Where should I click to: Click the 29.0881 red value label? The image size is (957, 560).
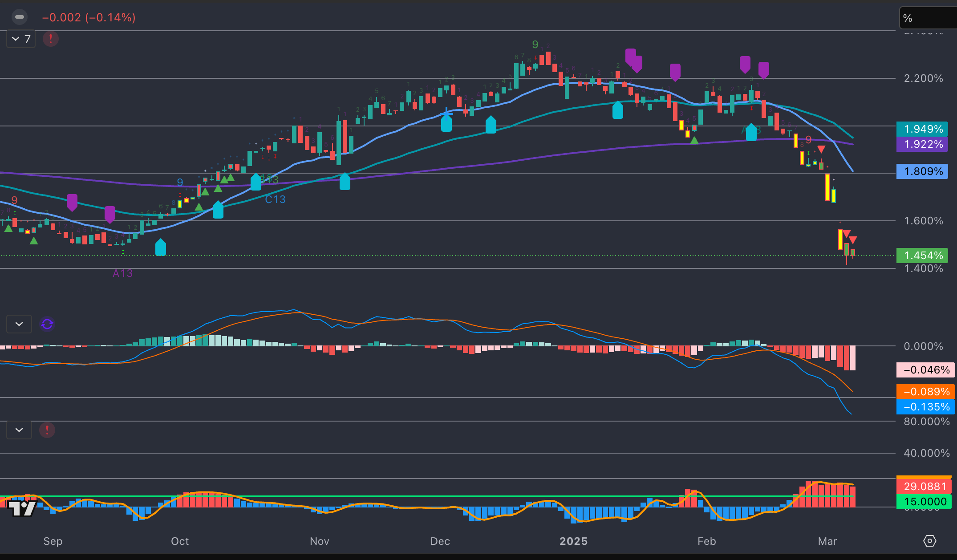(925, 486)
